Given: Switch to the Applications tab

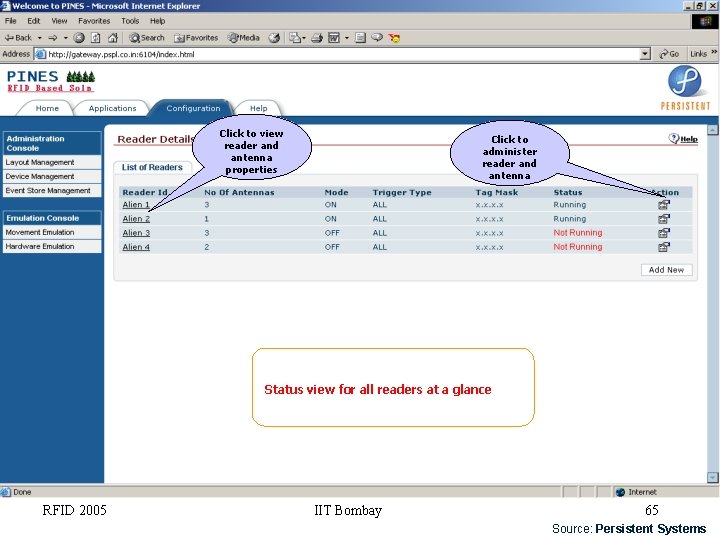Looking at the screenshot, I should [x=112, y=108].
